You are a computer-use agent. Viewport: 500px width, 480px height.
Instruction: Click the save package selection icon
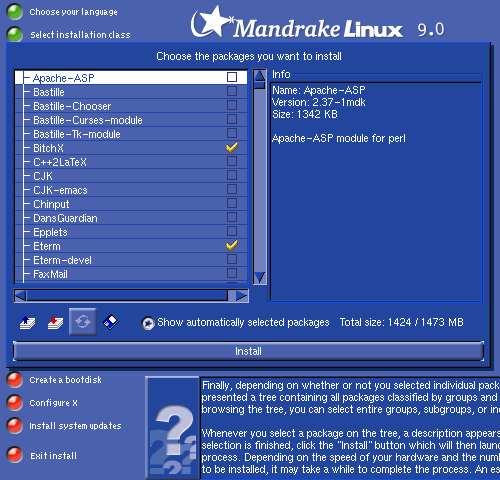[55, 323]
